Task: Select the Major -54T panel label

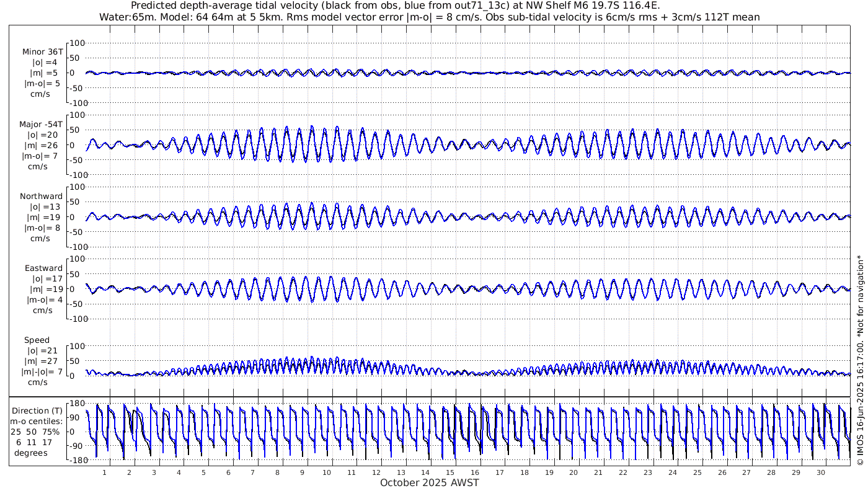Action: click(x=41, y=125)
